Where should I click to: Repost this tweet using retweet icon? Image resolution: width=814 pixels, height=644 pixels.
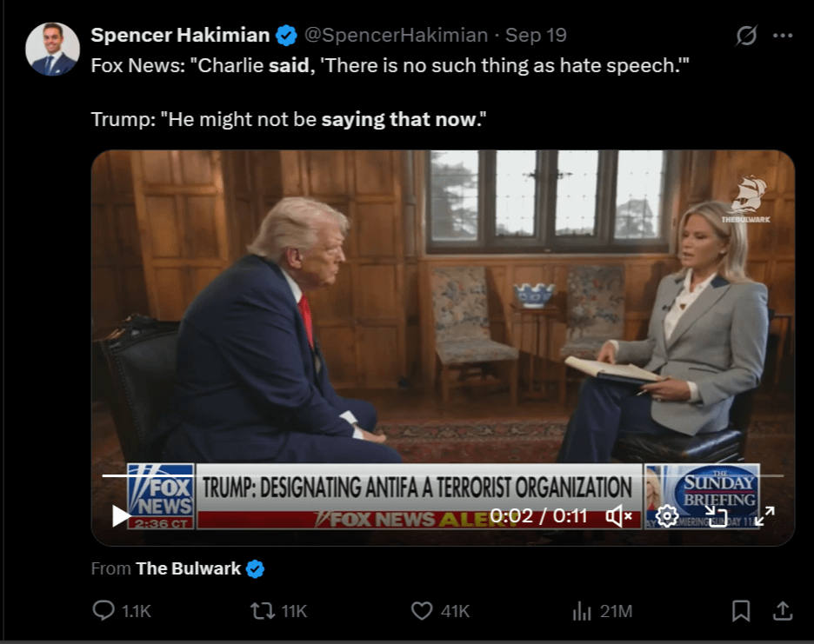[x=263, y=611]
